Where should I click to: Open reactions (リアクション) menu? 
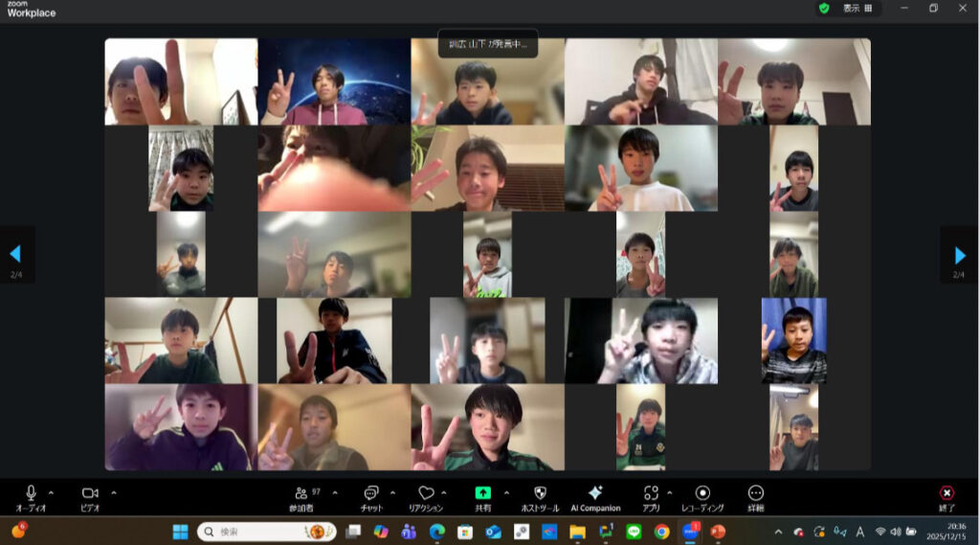click(425, 494)
